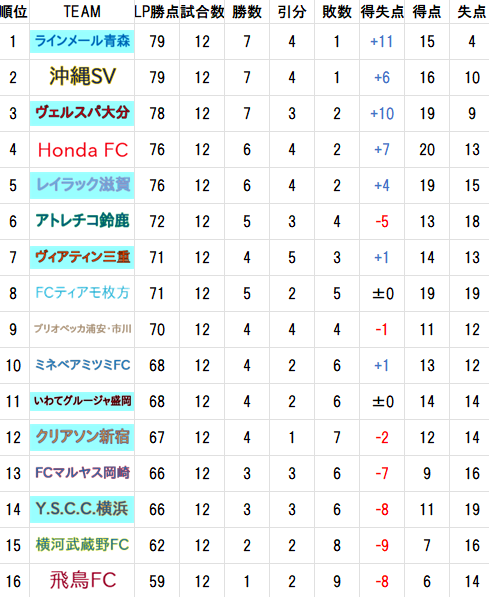Click the 沖縄SV team name

pyautogui.click(x=82, y=77)
